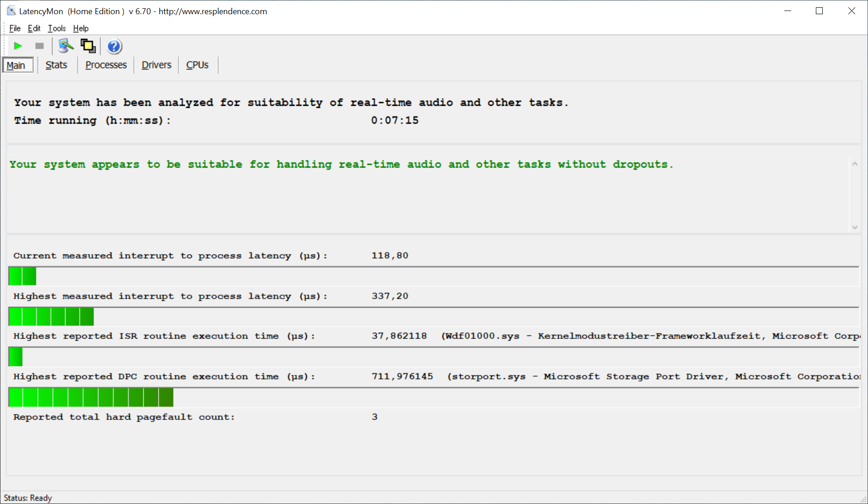
Task: Open the options icon with computer and pen
Action: pos(66,46)
